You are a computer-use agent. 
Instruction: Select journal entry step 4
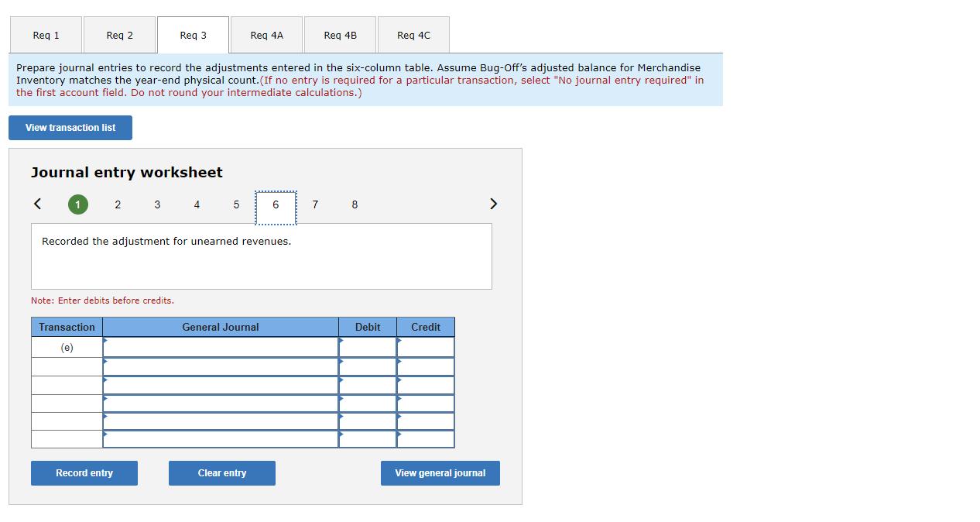(x=197, y=204)
